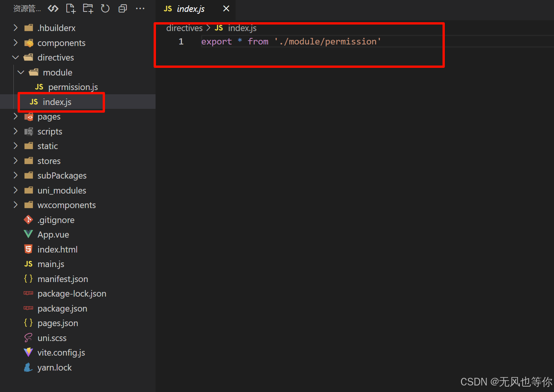
Task: Open the explorer more actions menu
Action: click(x=140, y=8)
